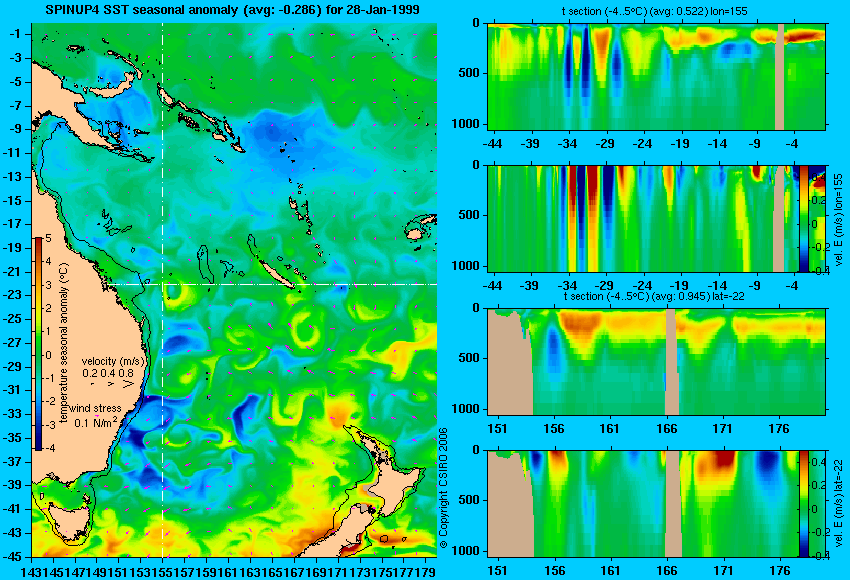Click the white dashed horizontal line at latitude -22

tap(273, 284)
